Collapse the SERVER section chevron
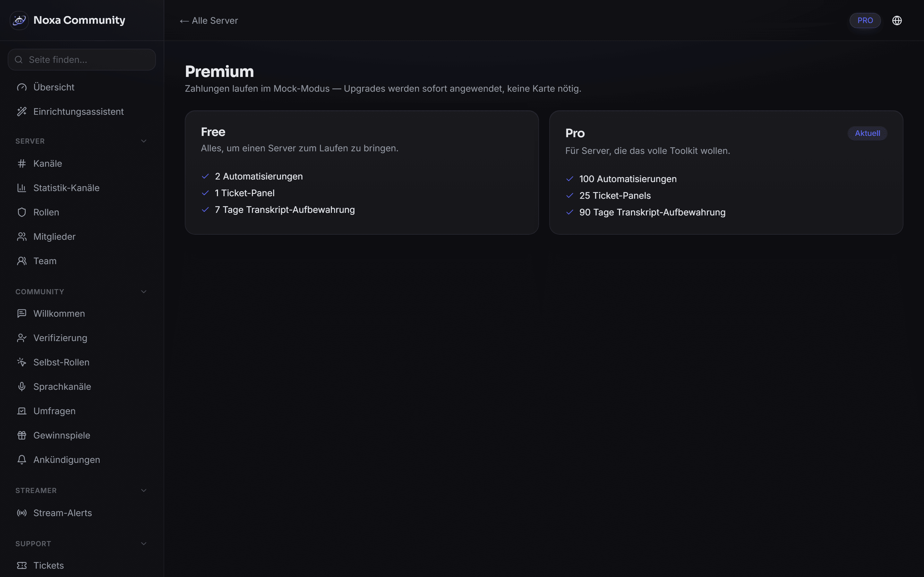The image size is (924, 577). [143, 141]
